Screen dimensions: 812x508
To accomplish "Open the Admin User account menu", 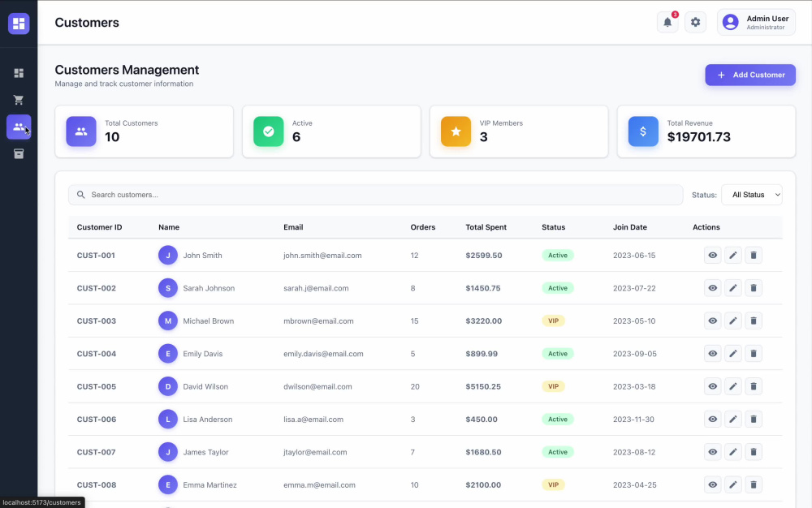I will point(756,22).
